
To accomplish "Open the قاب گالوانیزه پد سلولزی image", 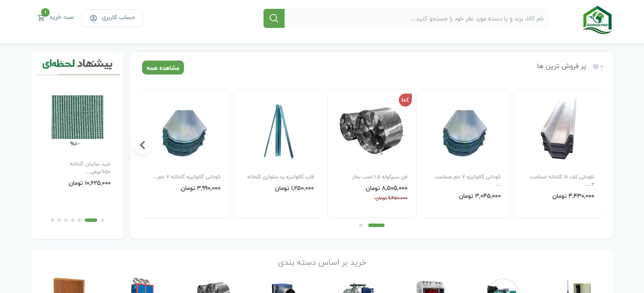I will [x=278, y=131].
